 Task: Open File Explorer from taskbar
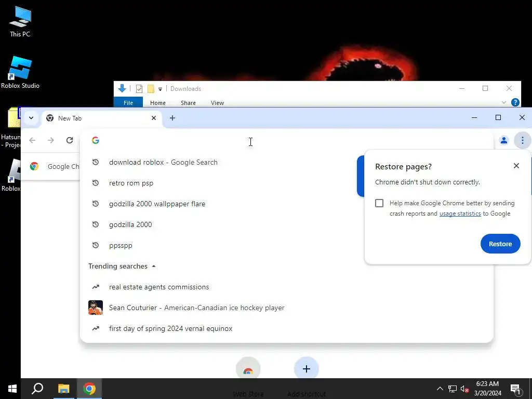pyautogui.click(x=63, y=389)
